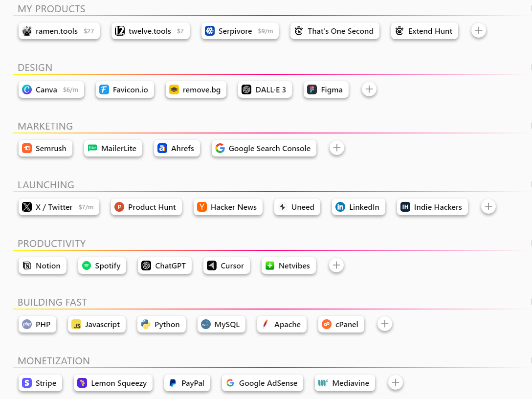532x399 pixels.
Task: Add a tool to the Design section
Action: pos(369,89)
